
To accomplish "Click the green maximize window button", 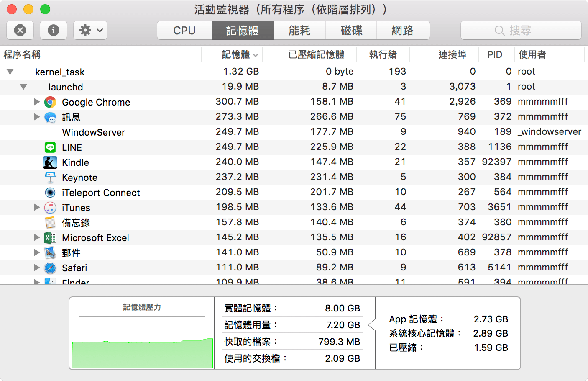I will click(x=45, y=9).
